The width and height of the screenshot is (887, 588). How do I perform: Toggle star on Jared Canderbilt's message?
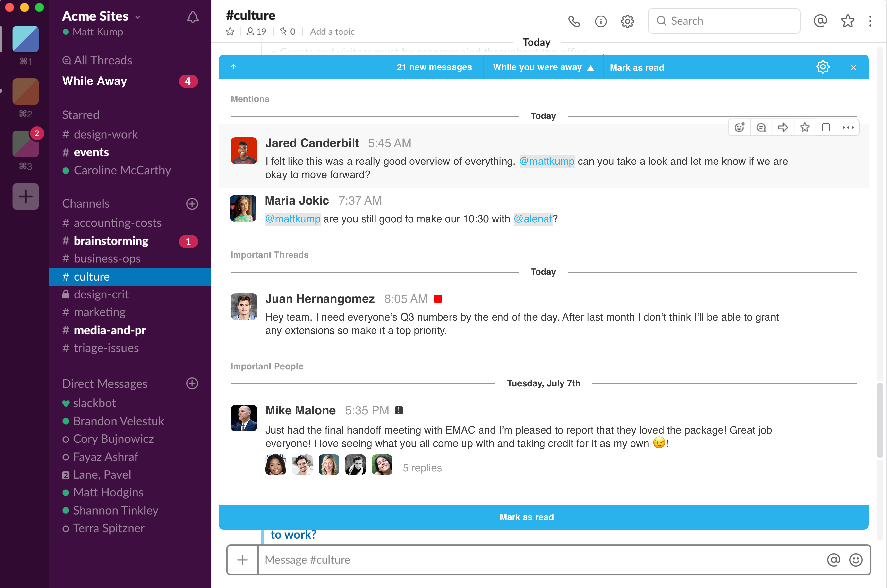click(804, 128)
